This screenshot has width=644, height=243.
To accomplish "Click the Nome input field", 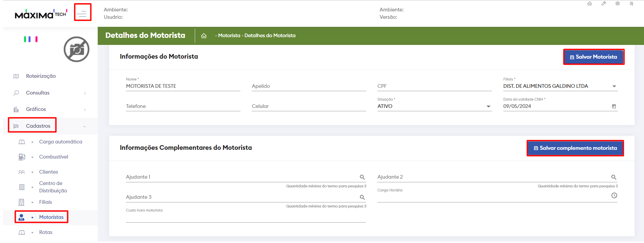I will click(183, 86).
